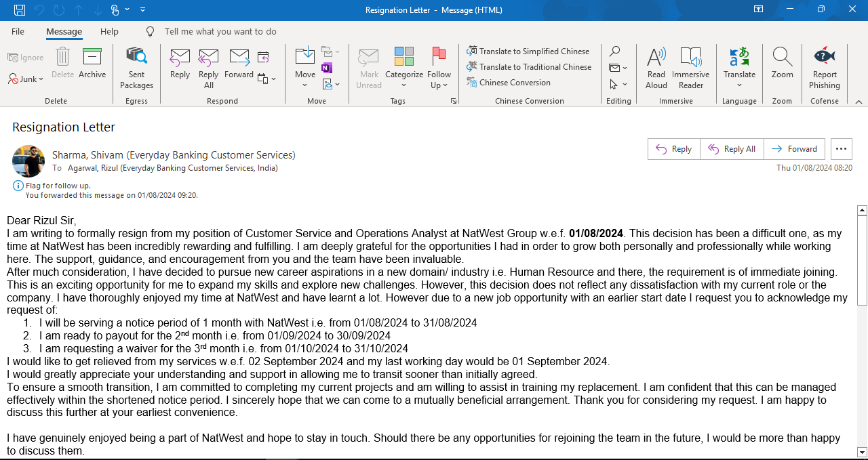This screenshot has height=460, width=868.
Task: Open Sent Packages from the Egress group
Action: click(136, 66)
